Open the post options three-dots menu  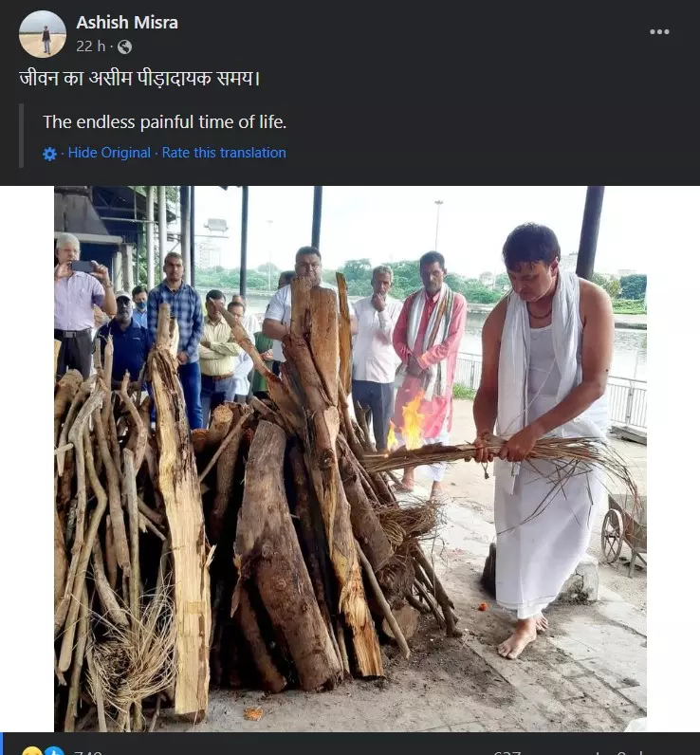pos(659,32)
